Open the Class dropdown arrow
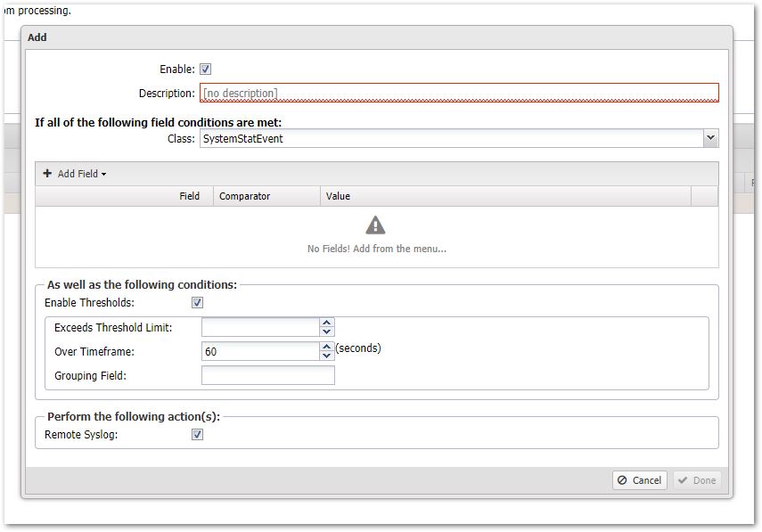 (710, 138)
